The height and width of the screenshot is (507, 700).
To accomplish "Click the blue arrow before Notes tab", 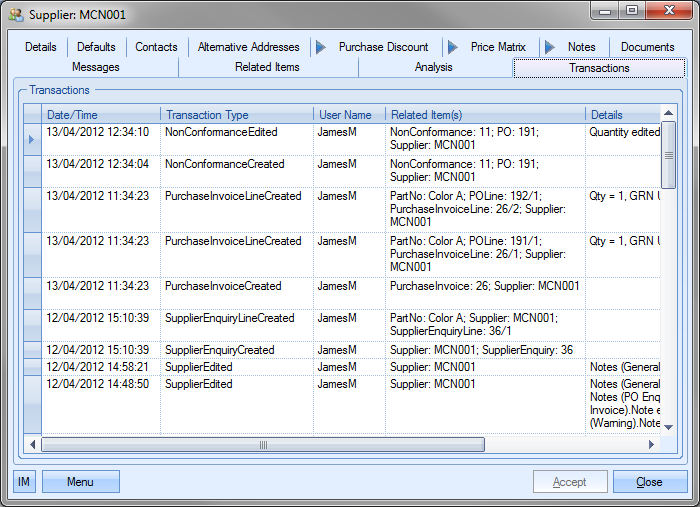I will [x=549, y=47].
